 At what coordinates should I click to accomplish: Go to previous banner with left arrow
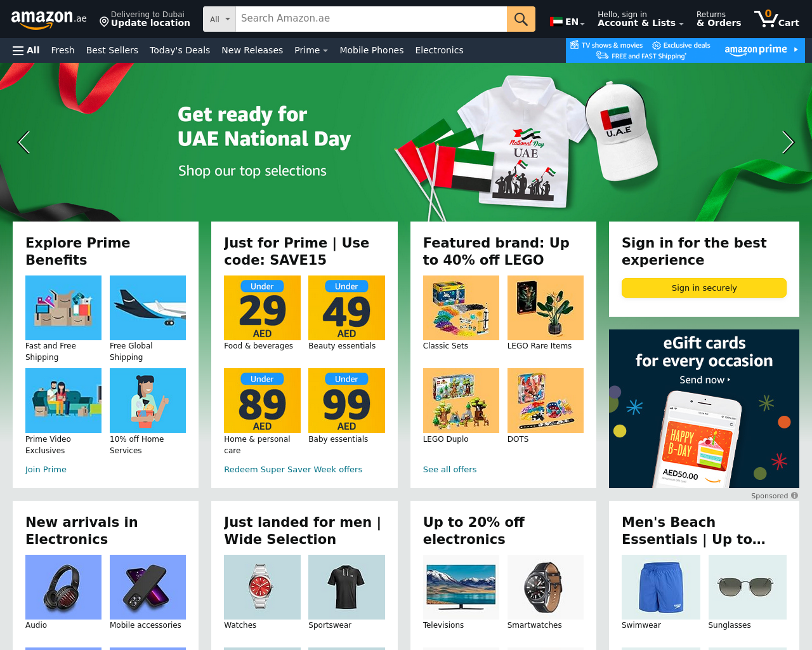pyautogui.click(x=23, y=142)
